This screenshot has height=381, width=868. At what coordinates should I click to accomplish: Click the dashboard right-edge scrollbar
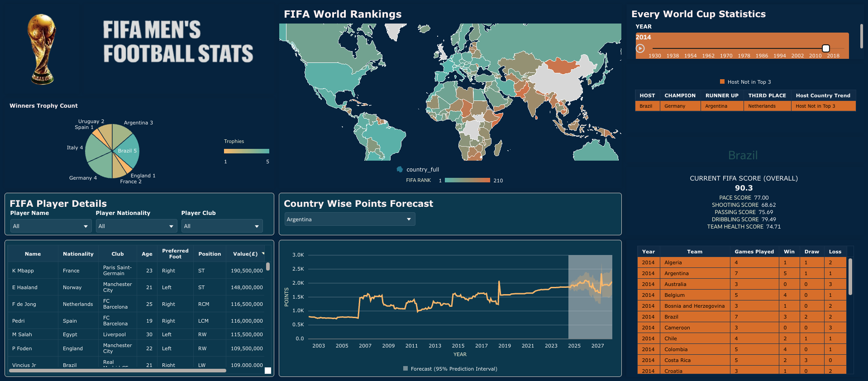(x=862, y=36)
